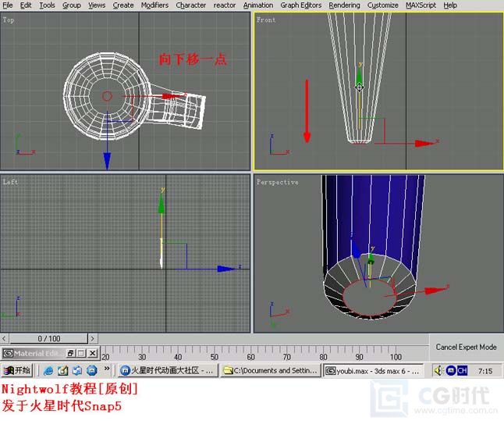Viewport: 504px width, 421px height.
Task: Click the Top viewport label
Action: (9, 20)
